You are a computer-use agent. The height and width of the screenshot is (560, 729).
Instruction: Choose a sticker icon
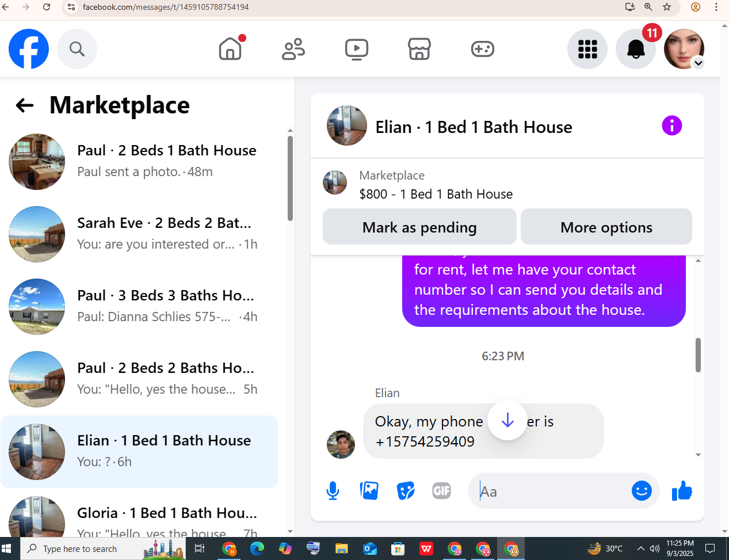[406, 491]
